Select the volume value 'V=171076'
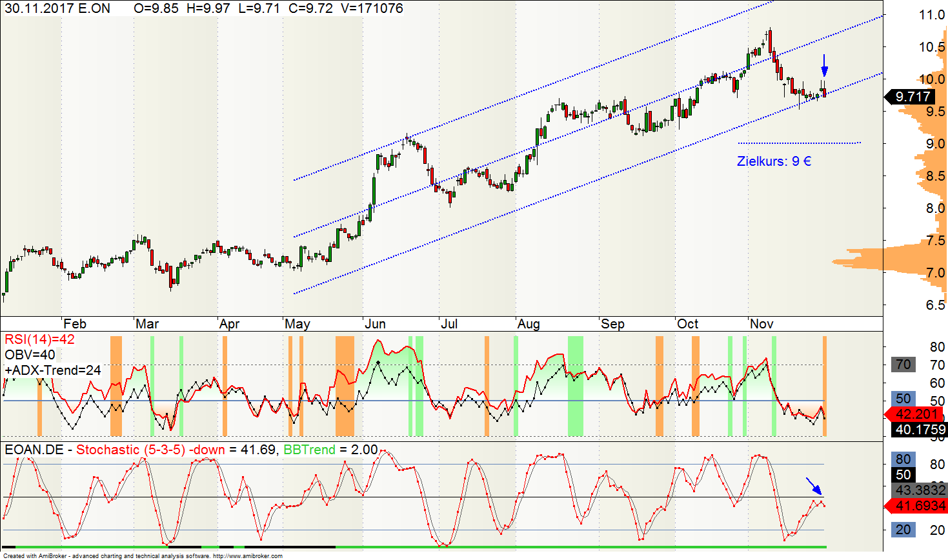Screen dimensions: 948x560 372,8
